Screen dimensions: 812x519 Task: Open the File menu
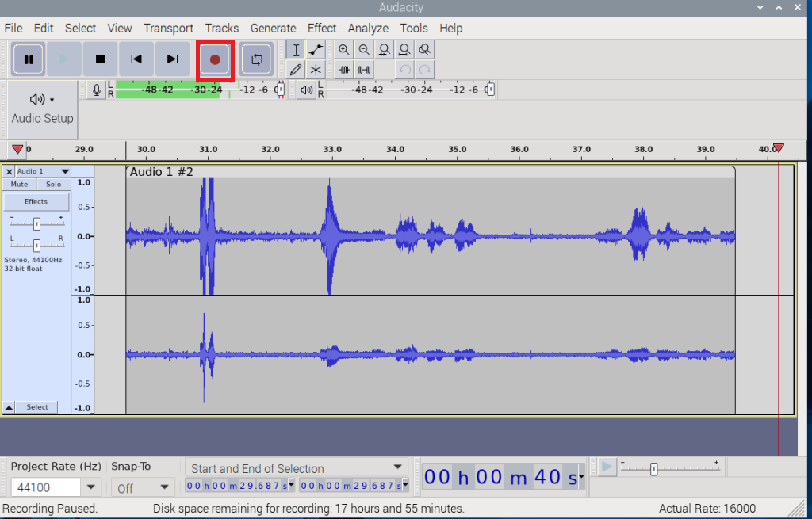point(13,29)
